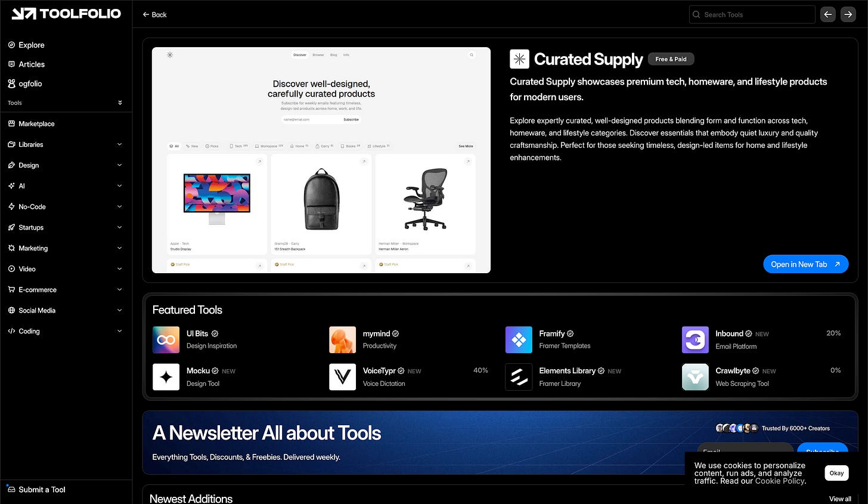The height and width of the screenshot is (504, 868).
Task: Open the Explore page icon
Action: (x=11, y=45)
